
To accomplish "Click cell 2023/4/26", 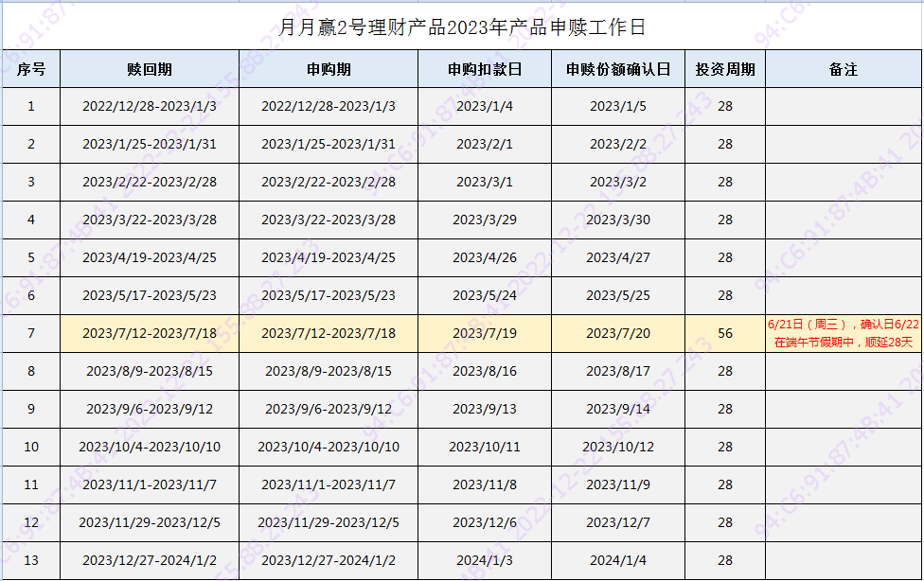I will pyautogui.click(x=485, y=257).
